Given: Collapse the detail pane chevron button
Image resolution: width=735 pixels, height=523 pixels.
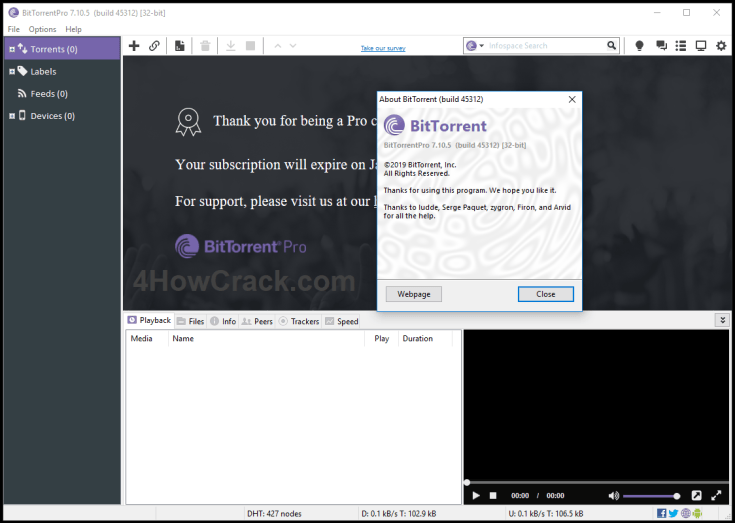Looking at the screenshot, I should click(x=722, y=320).
